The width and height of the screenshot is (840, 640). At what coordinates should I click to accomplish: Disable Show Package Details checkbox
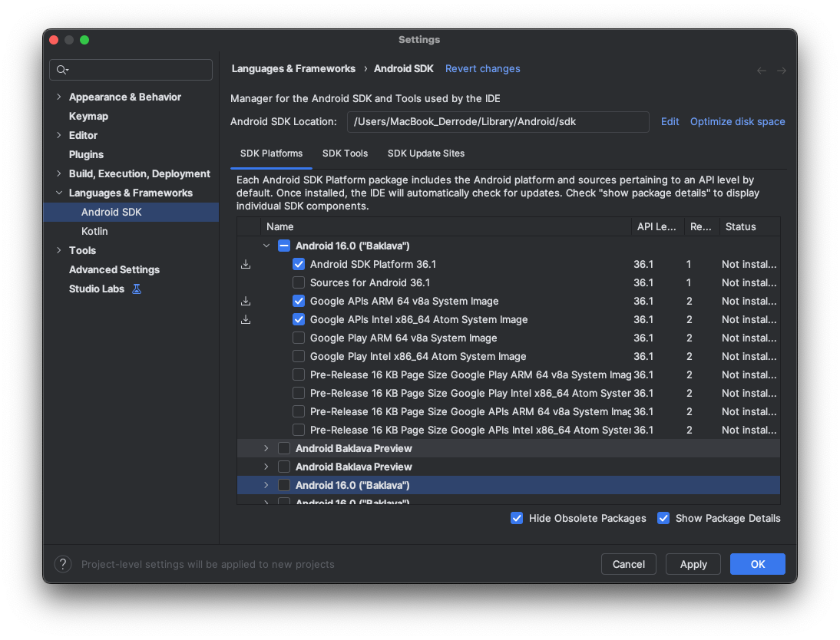pos(663,518)
